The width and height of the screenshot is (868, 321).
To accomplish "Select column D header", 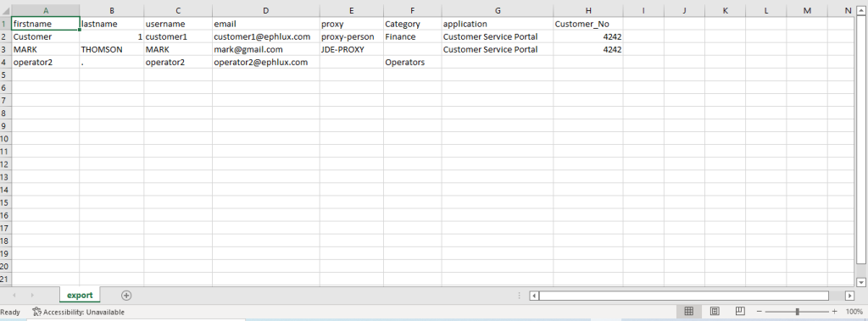I will (x=265, y=10).
